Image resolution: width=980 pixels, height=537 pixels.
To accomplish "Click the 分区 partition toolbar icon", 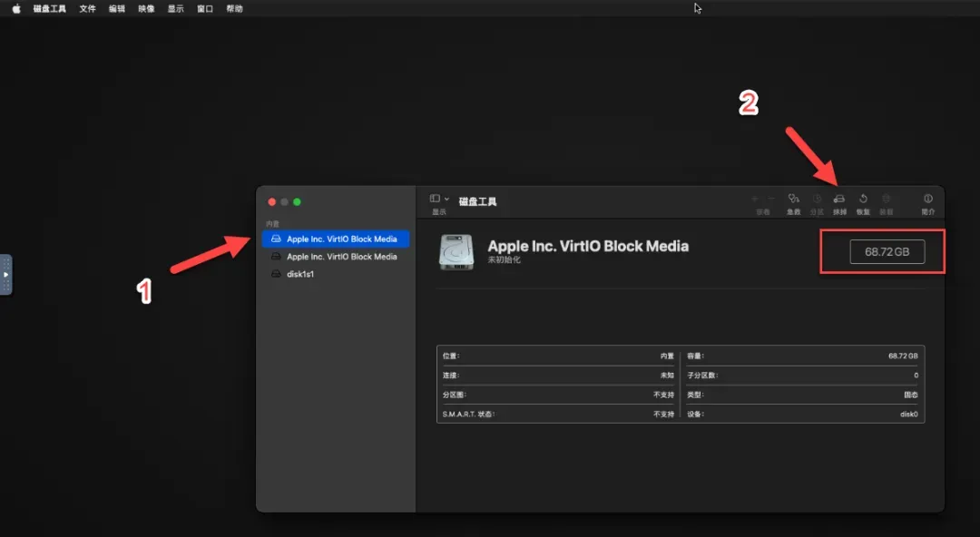I will 817,199.
